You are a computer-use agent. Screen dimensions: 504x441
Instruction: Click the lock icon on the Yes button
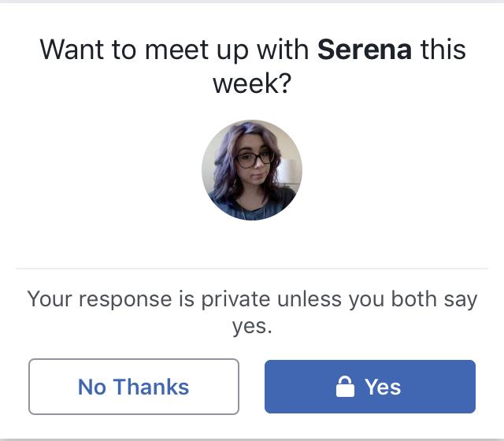344,387
